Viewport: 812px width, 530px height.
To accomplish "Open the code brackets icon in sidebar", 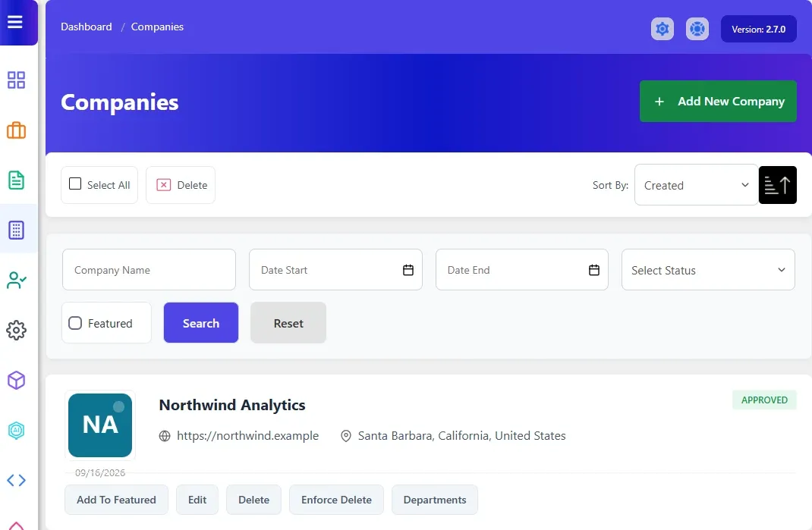I will click(x=16, y=480).
